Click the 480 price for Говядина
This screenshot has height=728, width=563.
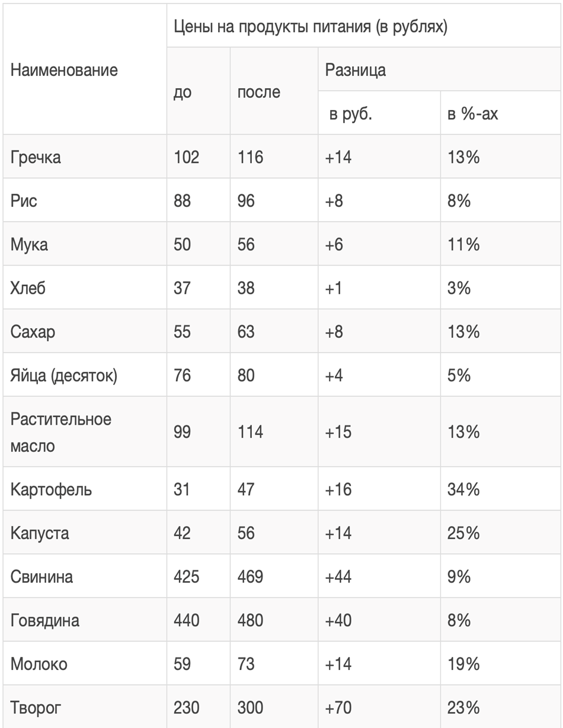coord(250,620)
